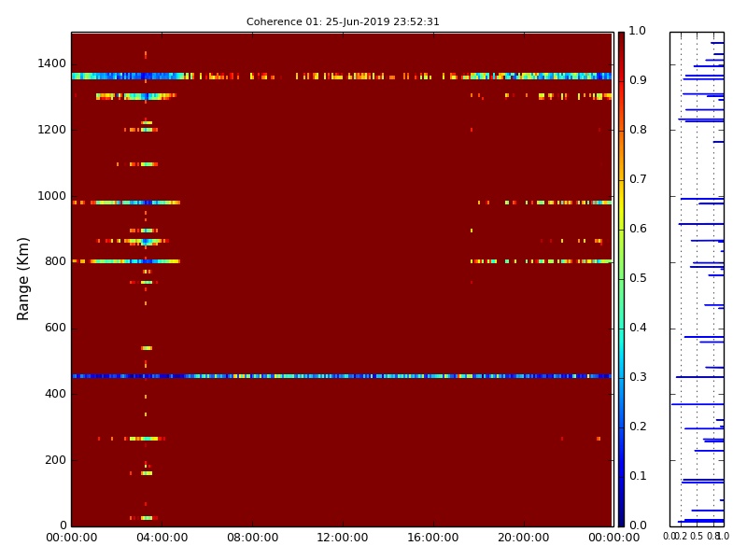This screenshot has width=747, height=560.
Task: Select the 1000 tick label on the Range axis
Action: [51, 196]
